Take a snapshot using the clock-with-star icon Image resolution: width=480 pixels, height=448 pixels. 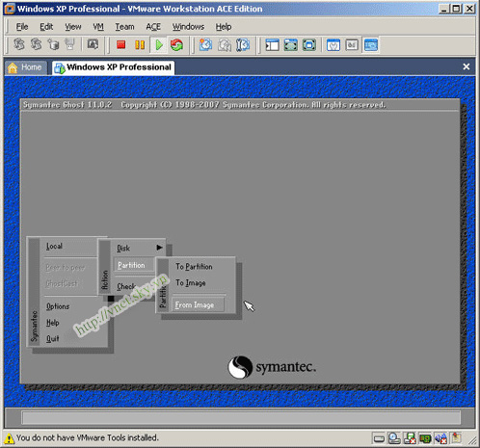pyautogui.click(x=205, y=44)
